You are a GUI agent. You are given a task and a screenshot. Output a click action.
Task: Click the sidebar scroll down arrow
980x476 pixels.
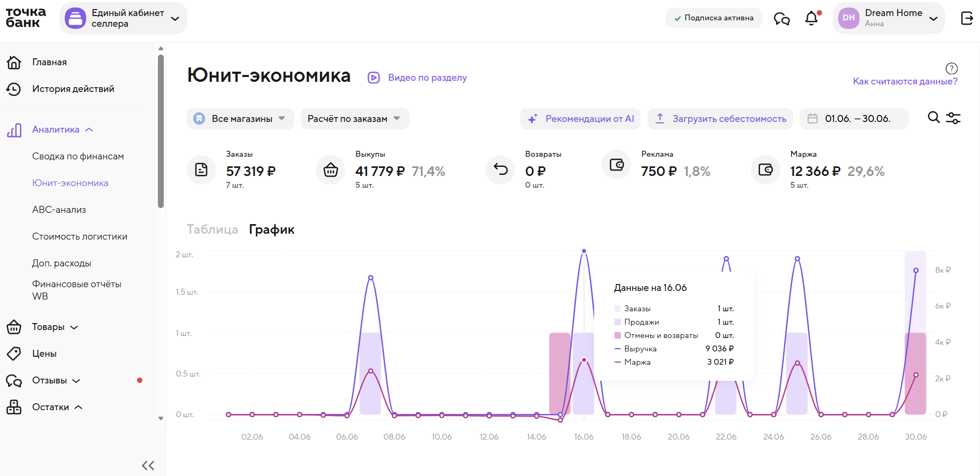pos(161,418)
